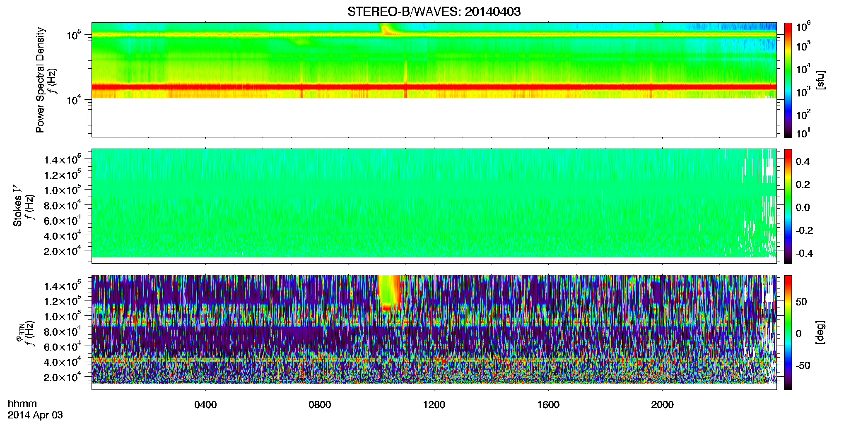868x447 pixels.
Task: Click the phi RTN degree colorbar
Action: [x=788, y=332]
